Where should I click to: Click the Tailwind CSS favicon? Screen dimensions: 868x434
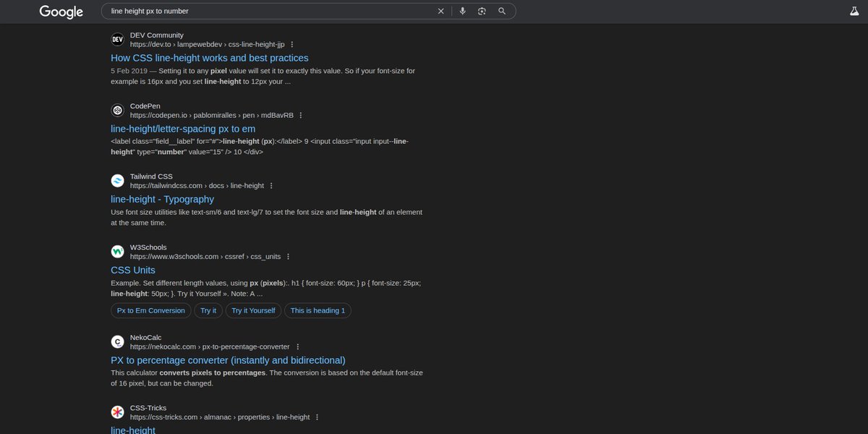coord(117,181)
